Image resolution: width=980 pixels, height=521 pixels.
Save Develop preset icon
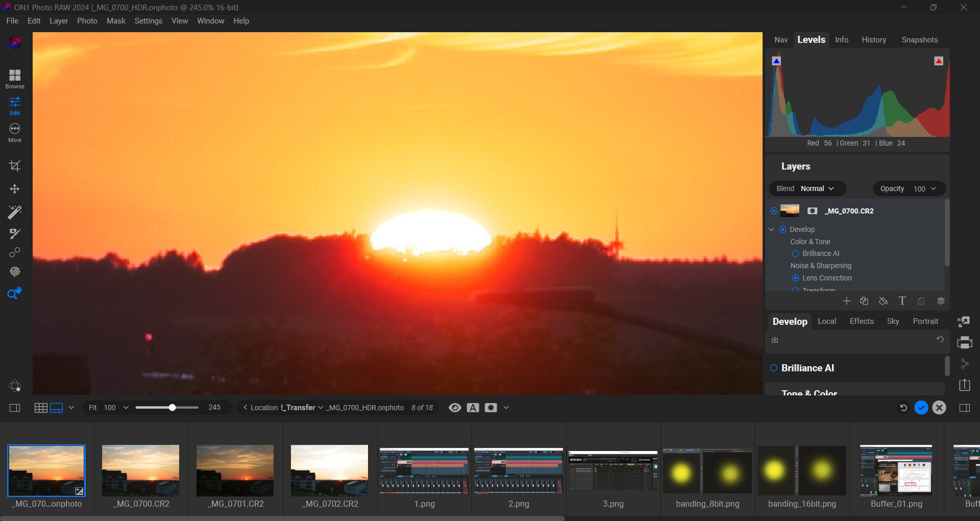775,340
